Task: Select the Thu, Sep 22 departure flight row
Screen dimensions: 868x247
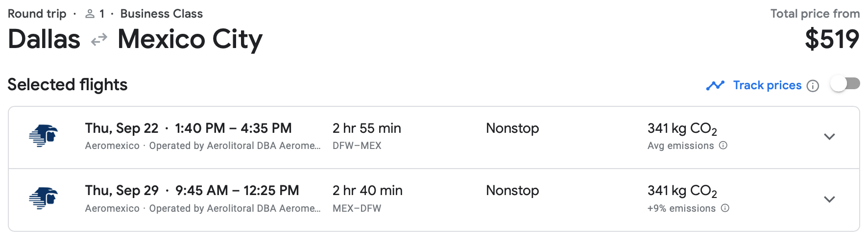Action: [434, 138]
